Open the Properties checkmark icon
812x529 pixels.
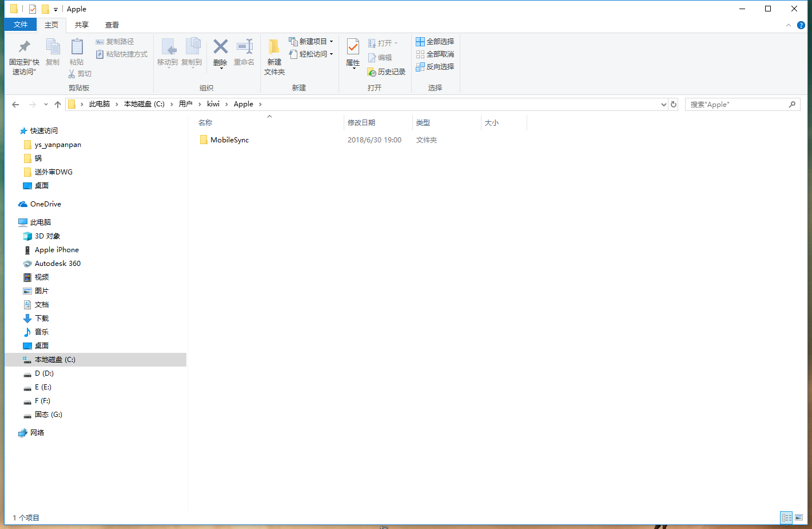(353, 47)
